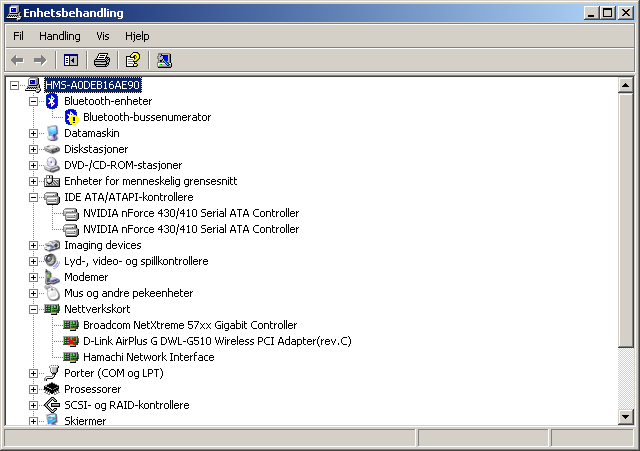Click the Enhetsbehandling title bar icon

14,13
